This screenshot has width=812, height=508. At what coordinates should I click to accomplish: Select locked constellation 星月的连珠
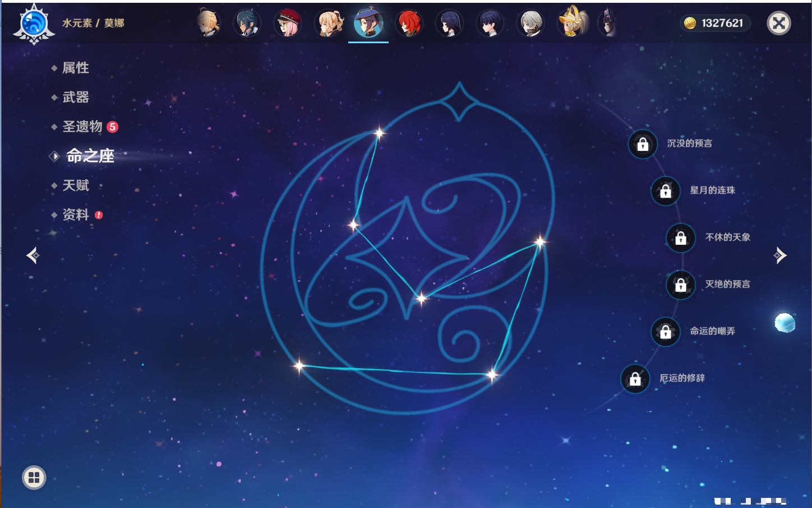point(666,191)
